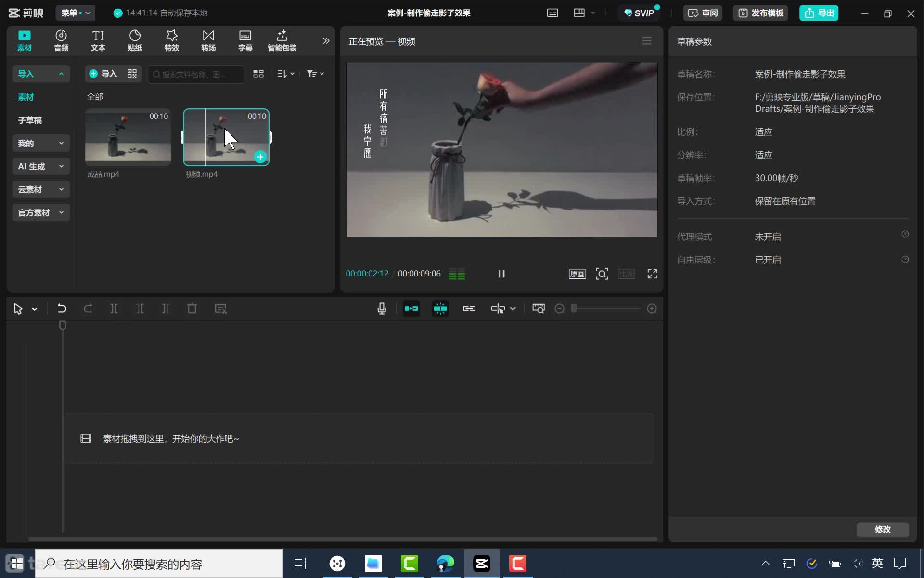Open the media filter dropdown
The height and width of the screenshot is (578, 924).
315,74
